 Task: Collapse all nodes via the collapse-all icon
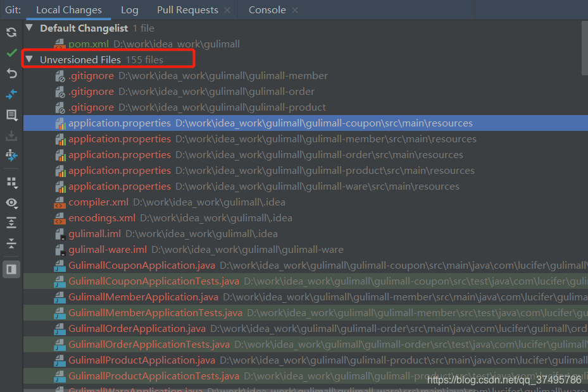coord(11,243)
